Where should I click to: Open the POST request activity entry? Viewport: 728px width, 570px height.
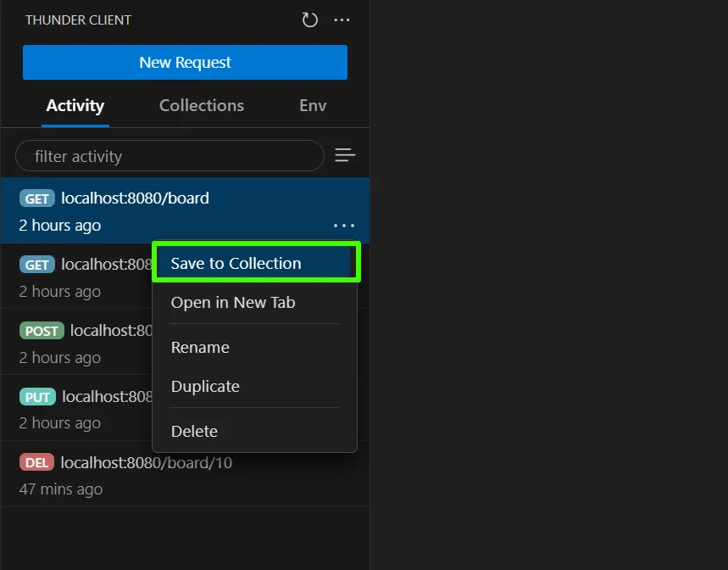(x=76, y=342)
